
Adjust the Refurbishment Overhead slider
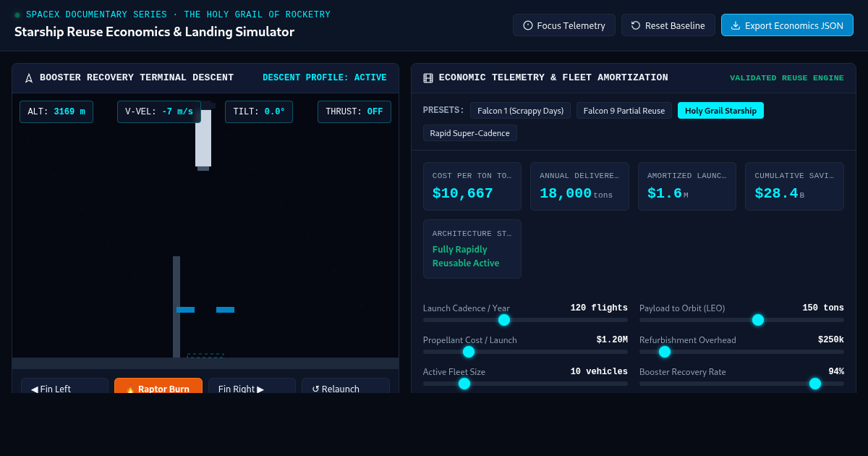point(741,352)
